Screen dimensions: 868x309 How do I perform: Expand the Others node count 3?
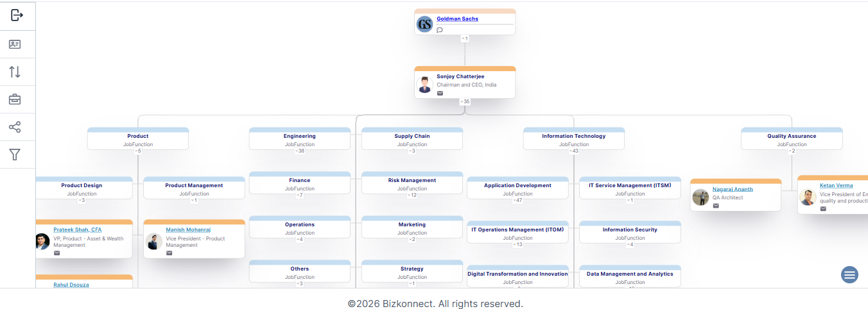click(300, 283)
